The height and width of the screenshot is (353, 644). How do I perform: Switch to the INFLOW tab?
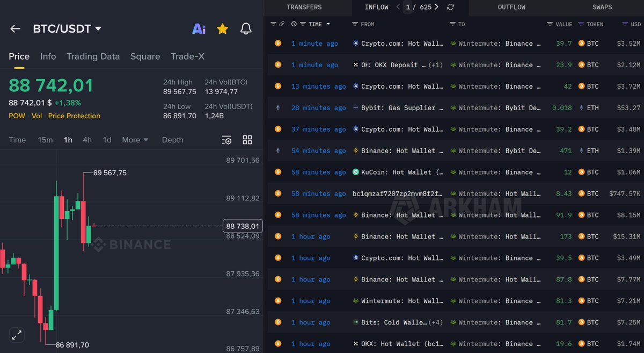click(377, 7)
